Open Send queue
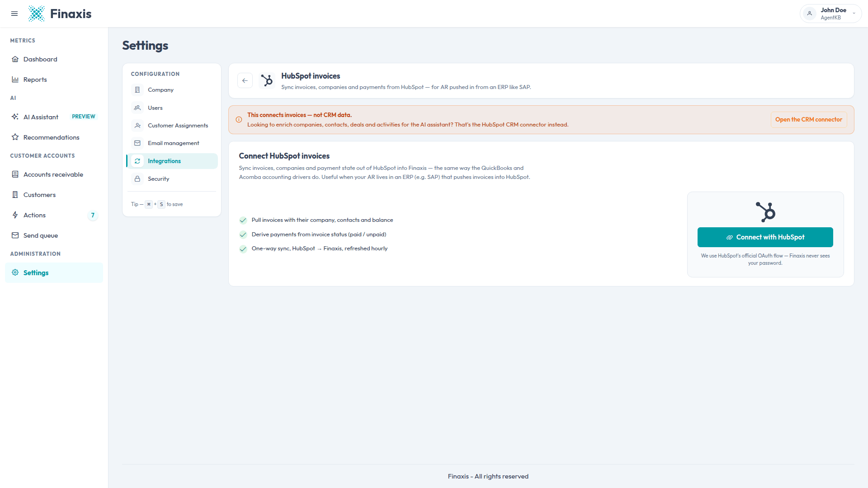Viewport: 868px width, 488px height. click(54, 235)
